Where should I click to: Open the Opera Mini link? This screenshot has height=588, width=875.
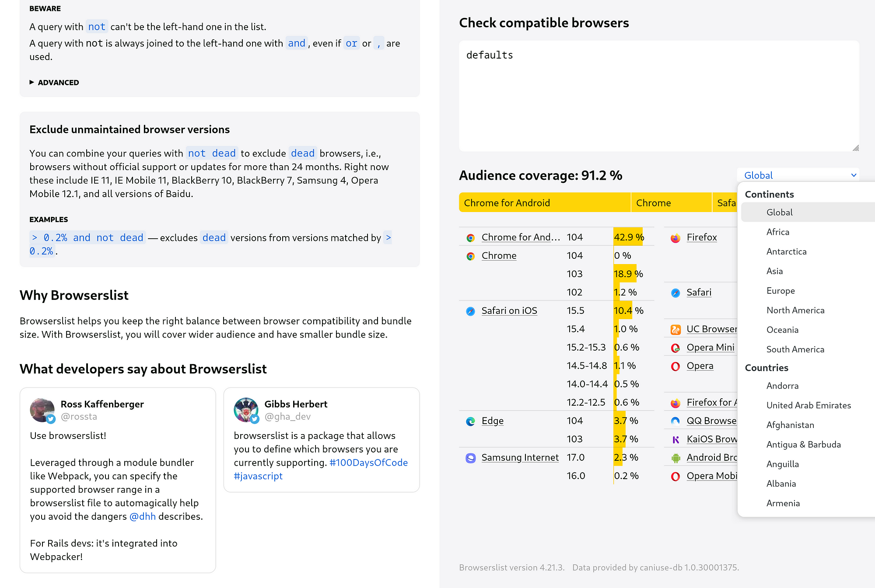[710, 348]
